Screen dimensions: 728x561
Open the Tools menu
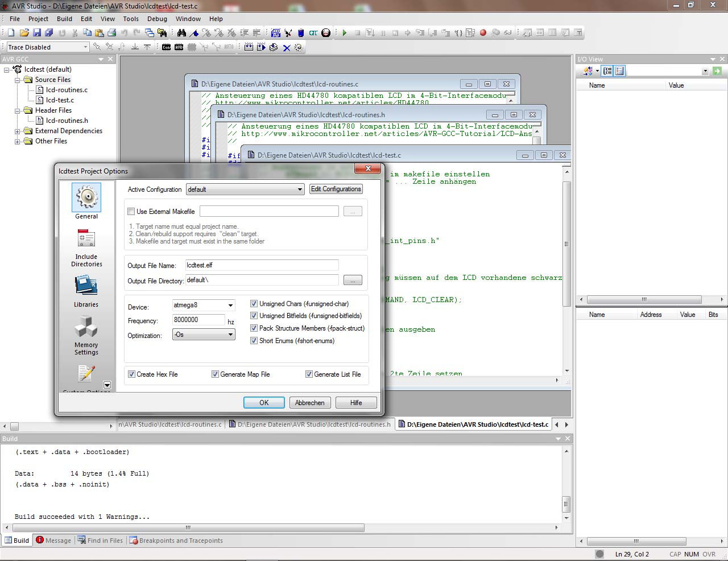tap(131, 19)
